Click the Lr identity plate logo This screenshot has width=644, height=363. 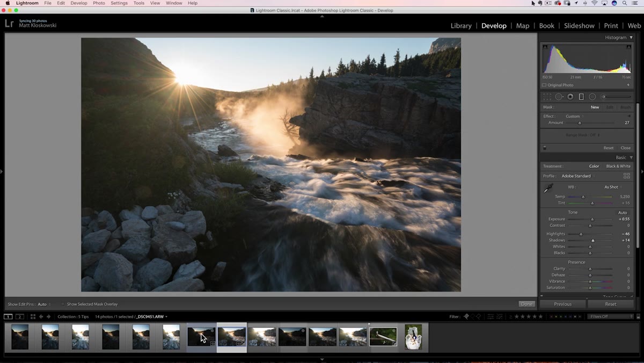pos(9,23)
